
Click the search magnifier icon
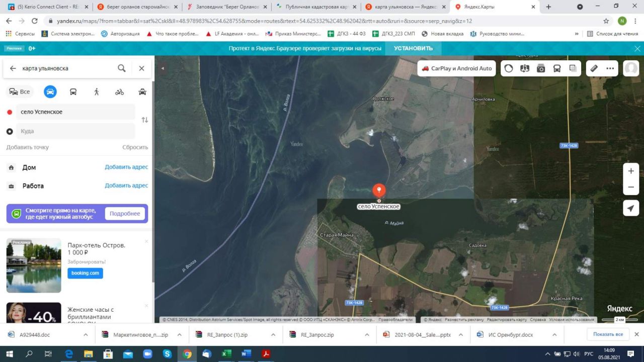[x=122, y=68]
